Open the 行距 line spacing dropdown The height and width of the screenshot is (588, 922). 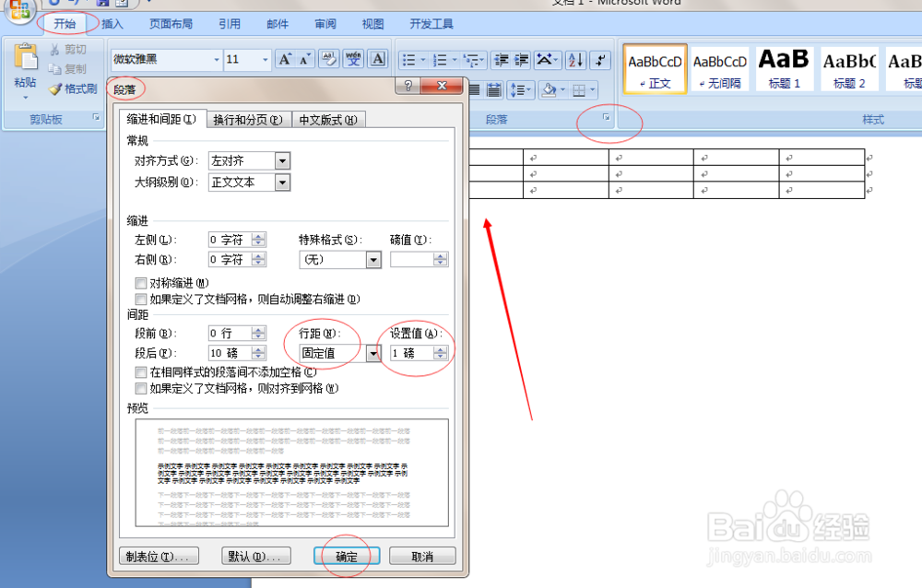pos(372,352)
